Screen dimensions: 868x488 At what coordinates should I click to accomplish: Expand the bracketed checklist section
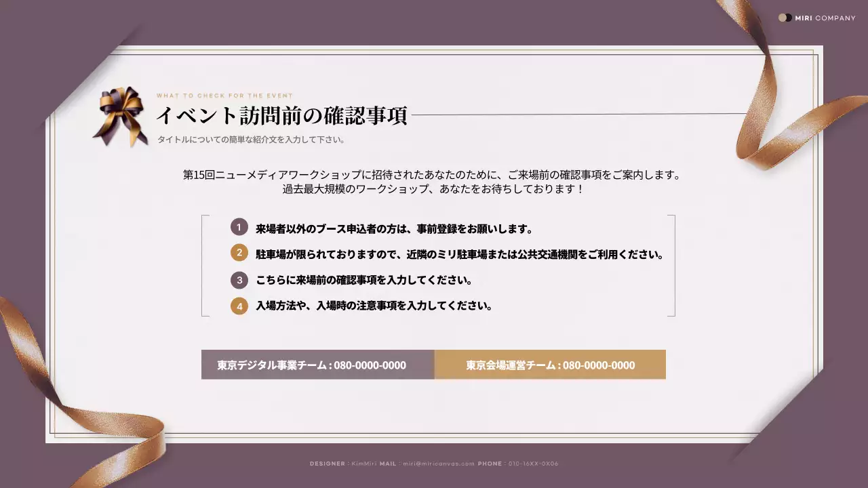click(x=439, y=266)
